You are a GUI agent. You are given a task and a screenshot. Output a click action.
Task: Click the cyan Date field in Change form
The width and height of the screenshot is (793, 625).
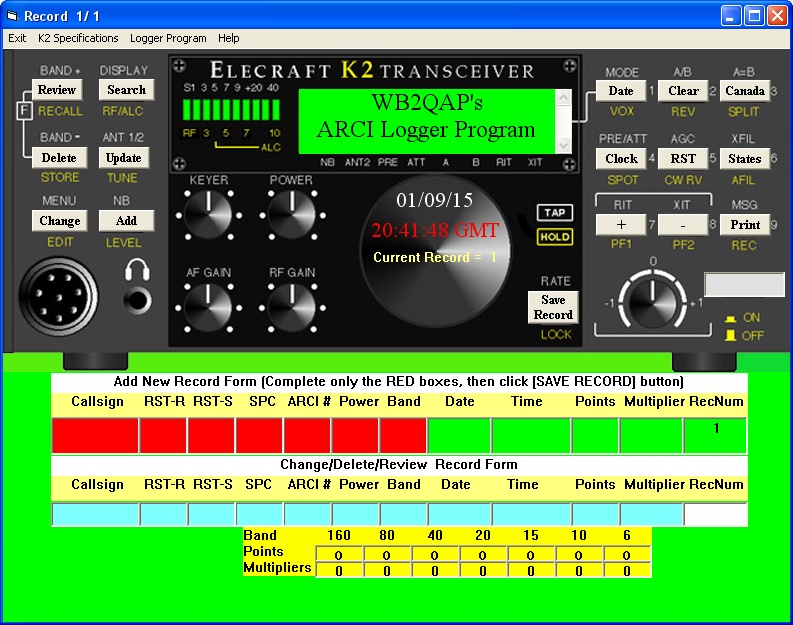[x=459, y=514]
